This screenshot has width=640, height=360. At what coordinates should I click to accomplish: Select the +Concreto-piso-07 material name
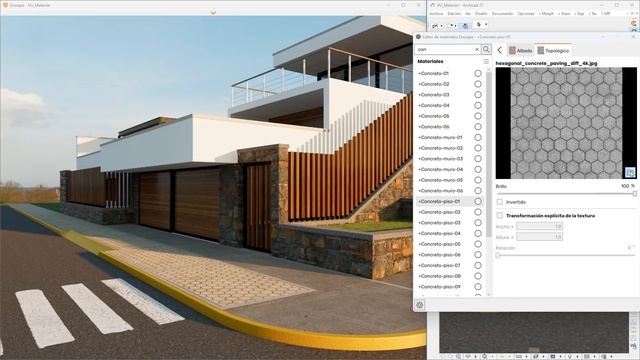point(439,266)
